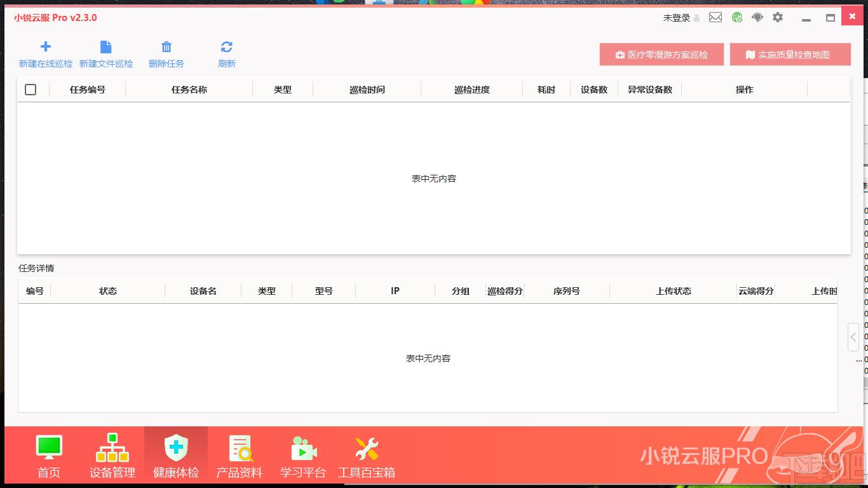Click the green globe network icon
Screen dimensions: 868x488
[737, 18]
